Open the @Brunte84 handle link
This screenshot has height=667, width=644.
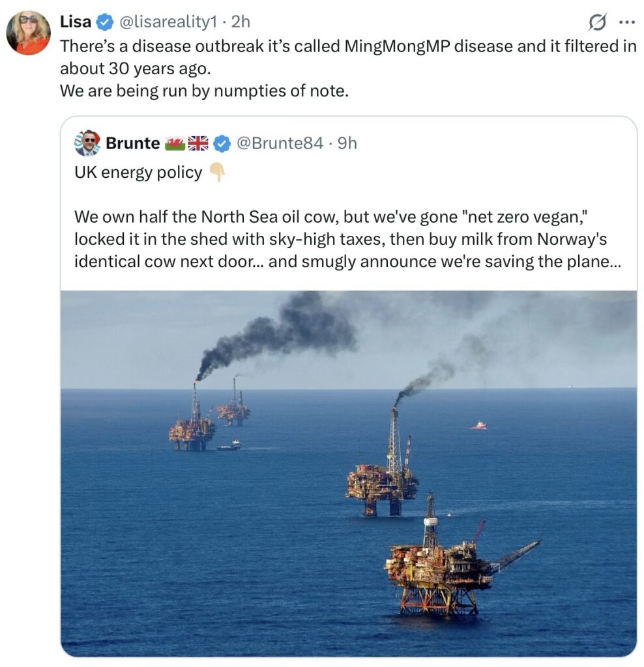[279, 143]
